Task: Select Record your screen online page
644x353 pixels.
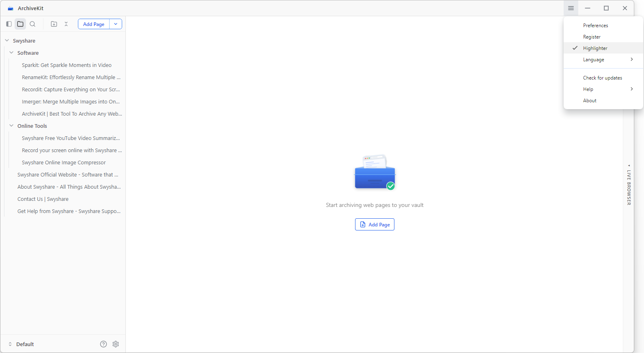Action: (x=72, y=150)
